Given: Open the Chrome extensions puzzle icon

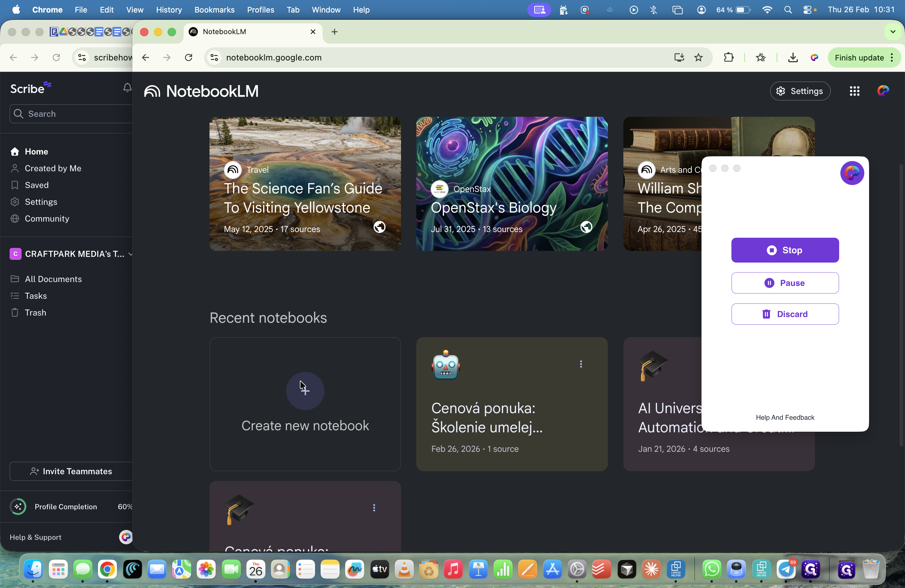Looking at the screenshot, I should 728,57.
